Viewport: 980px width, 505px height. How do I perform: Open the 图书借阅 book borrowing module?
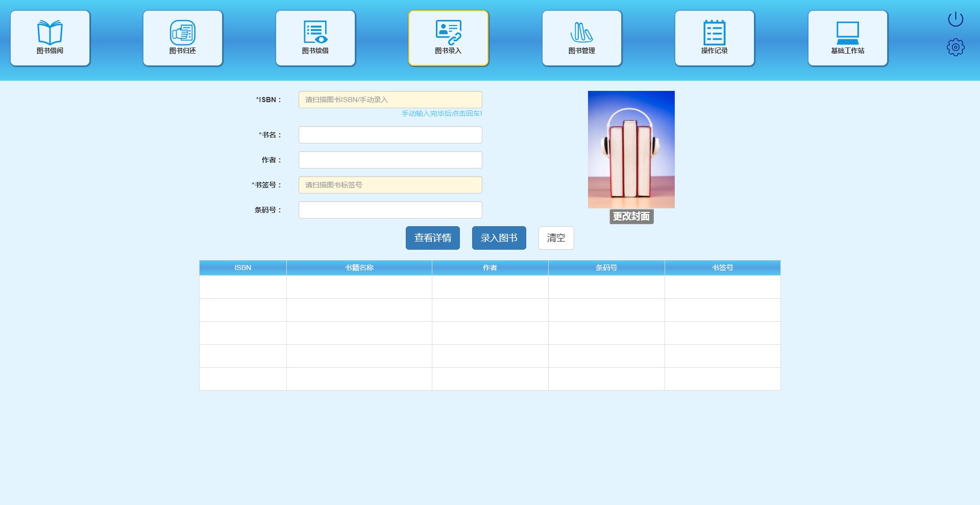point(50,38)
